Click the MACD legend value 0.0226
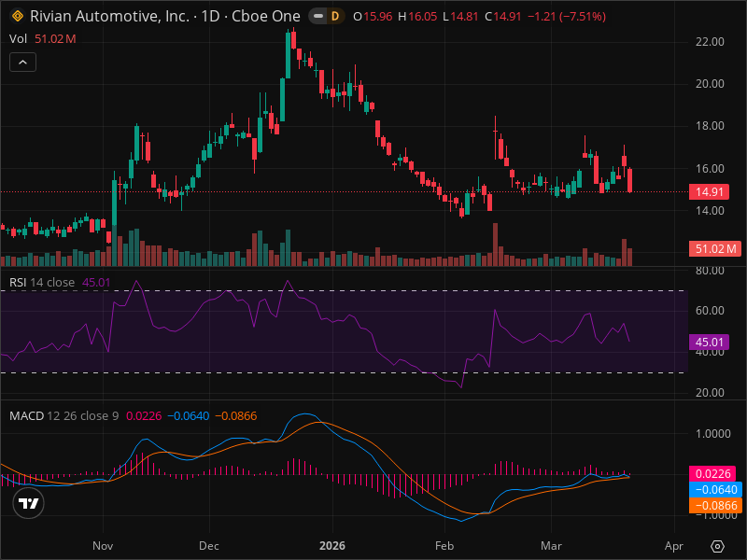747x560 pixels. click(144, 415)
